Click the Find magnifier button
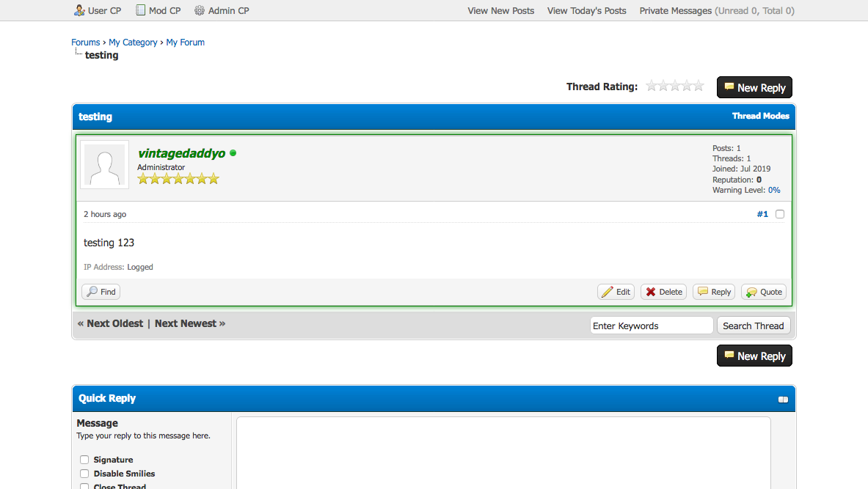 click(101, 292)
